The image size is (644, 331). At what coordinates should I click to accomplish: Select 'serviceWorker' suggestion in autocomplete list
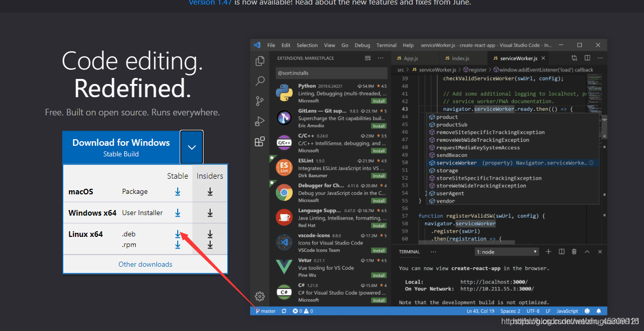point(513,163)
